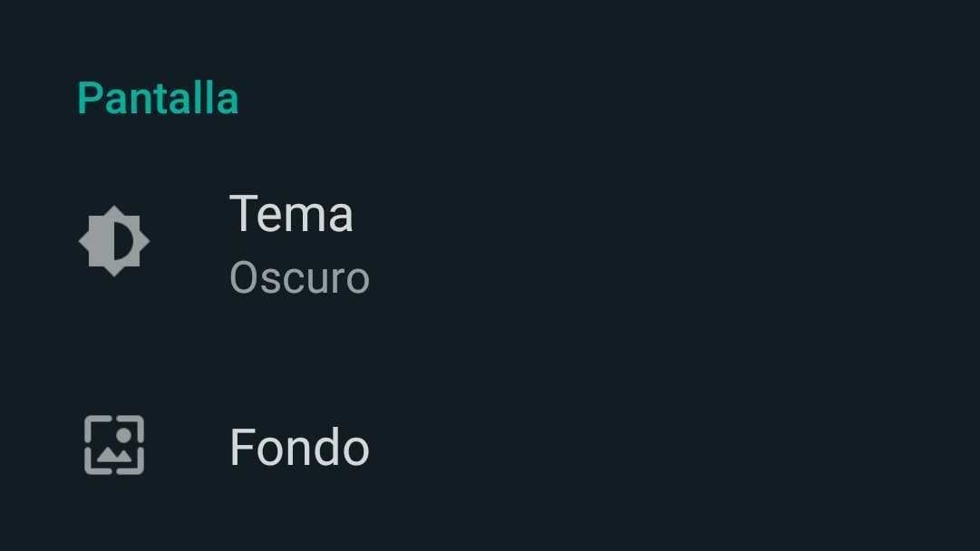
Task: Click the Tema title text
Action: pyautogui.click(x=291, y=215)
